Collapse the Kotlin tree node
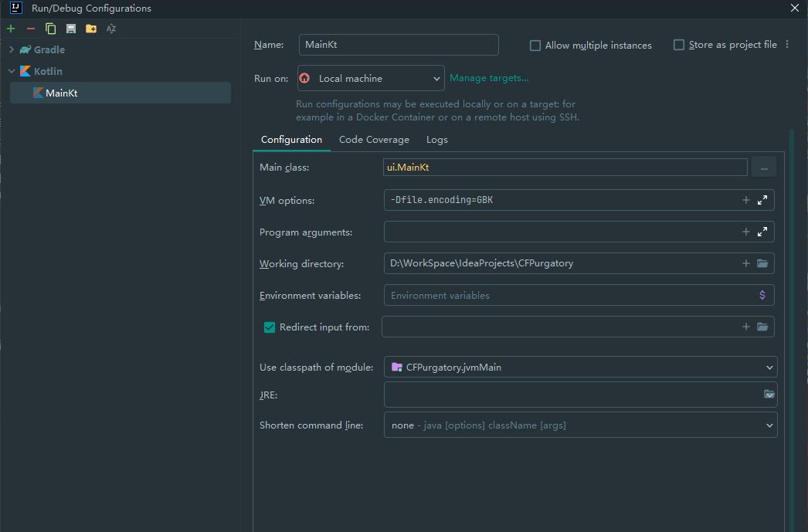Image resolution: width=808 pixels, height=532 pixels. tap(12, 71)
